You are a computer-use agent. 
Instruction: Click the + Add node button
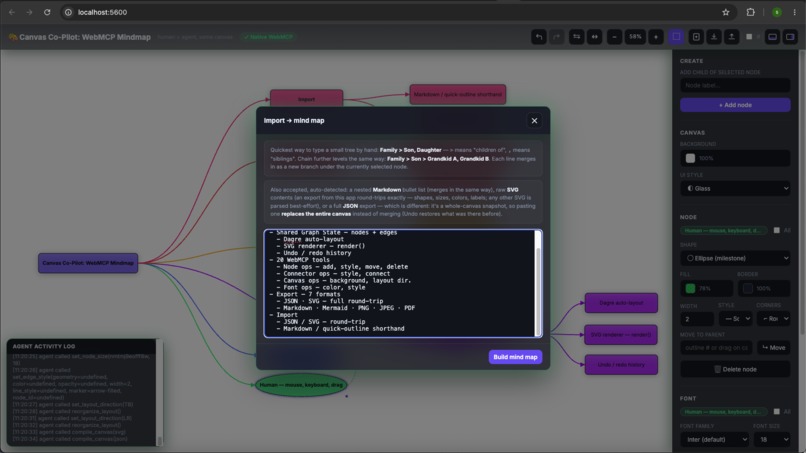tap(735, 105)
